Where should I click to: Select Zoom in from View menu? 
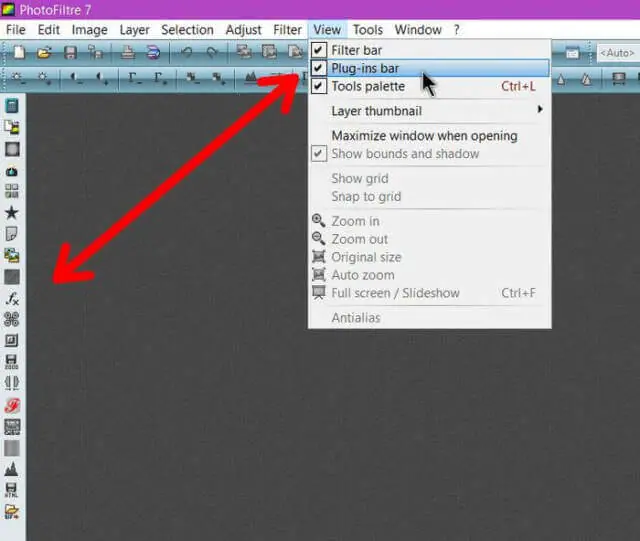(430, 221)
